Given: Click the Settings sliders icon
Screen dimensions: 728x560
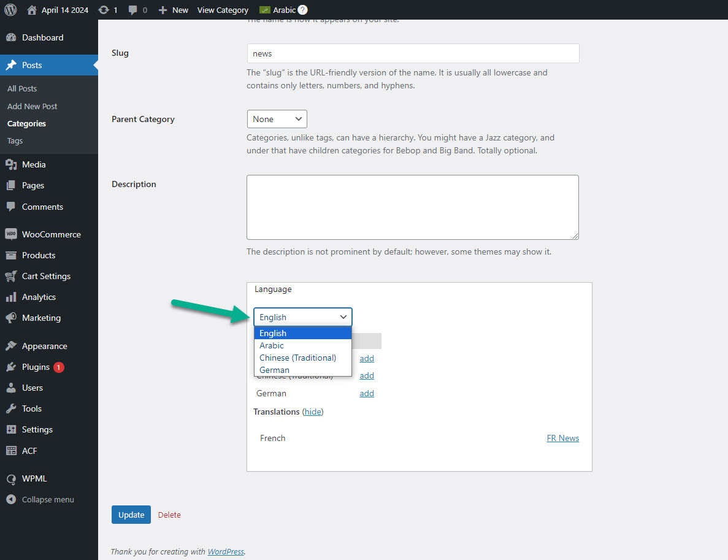Looking at the screenshot, I should point(11,429).
